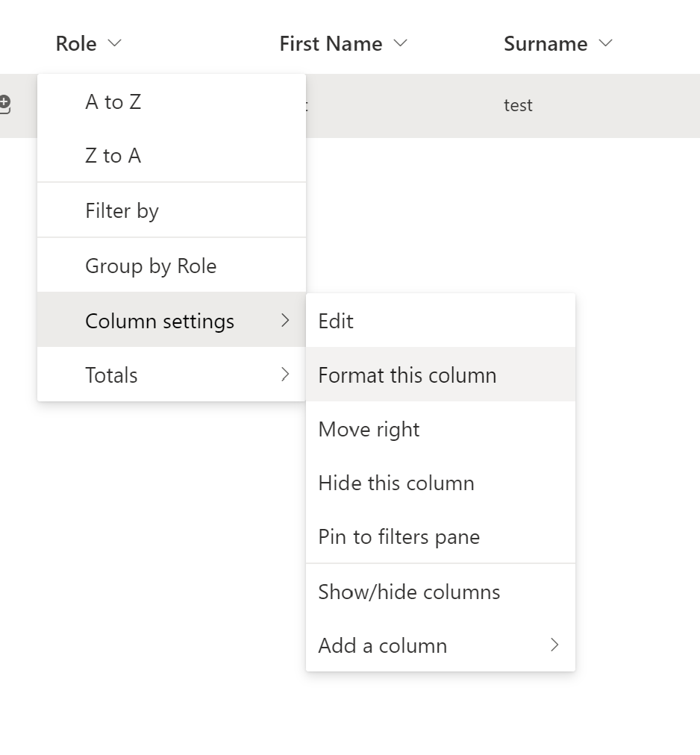Click the Totals menu entry
The height and width of the screenshot is (755, 700).
click(x=111, y=375)
